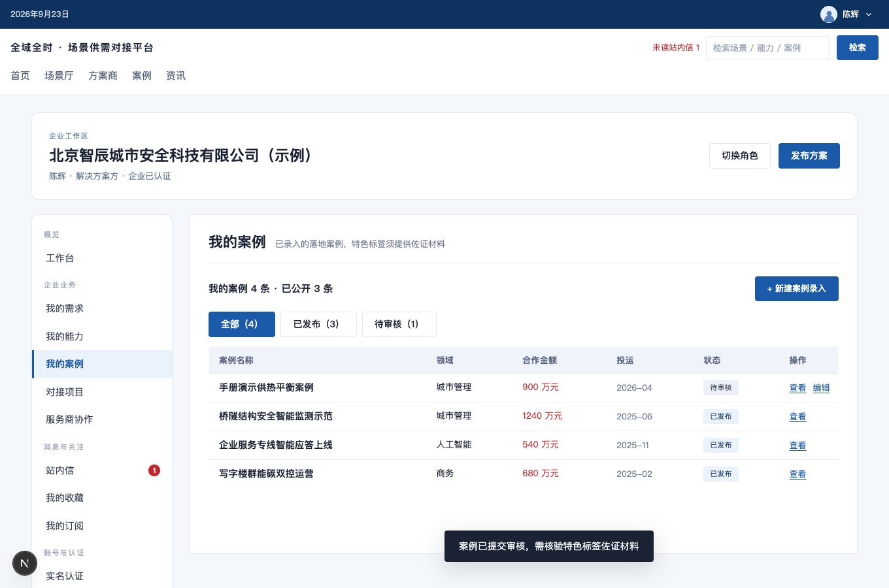Image resolution: width=889 pixels, height=588 pixels.
Task: Open 资讯 navigation item
Action: click(x=176, y=76)
